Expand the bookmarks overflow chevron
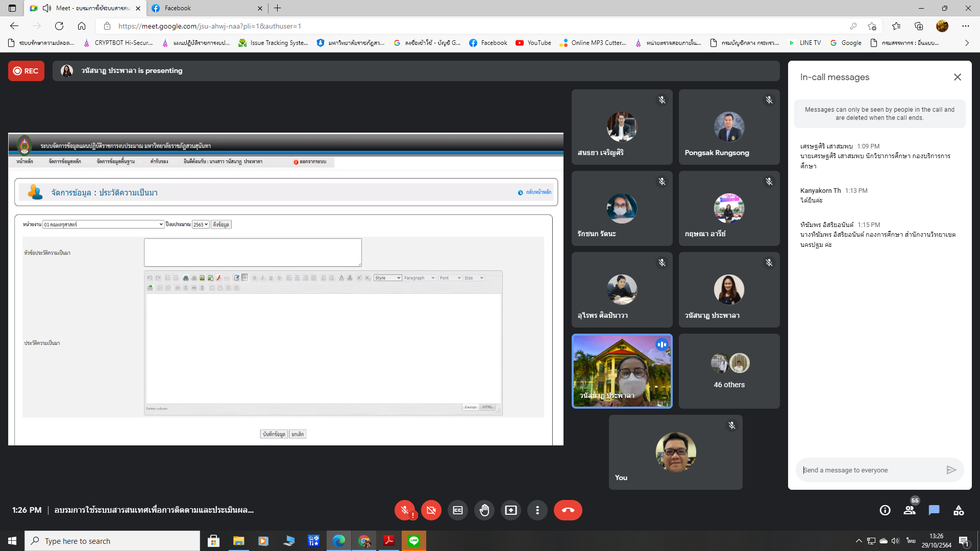Screen dimensions: 980x551 point(967,43)
